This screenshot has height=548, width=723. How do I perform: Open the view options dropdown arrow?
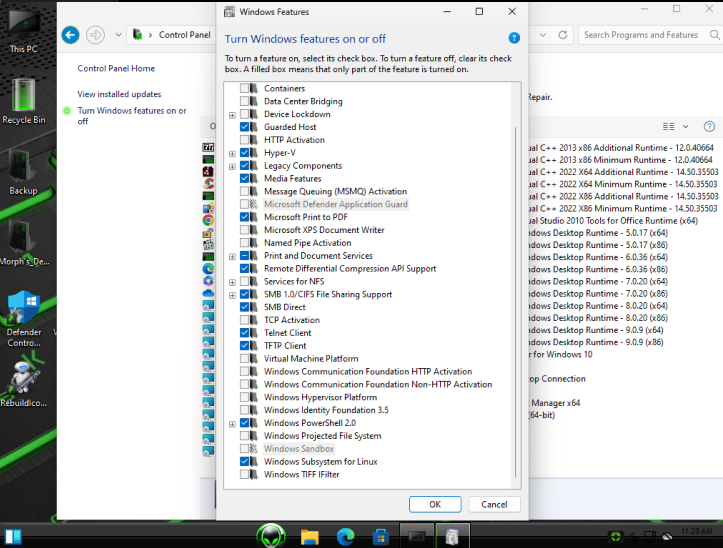coord(685,126)
